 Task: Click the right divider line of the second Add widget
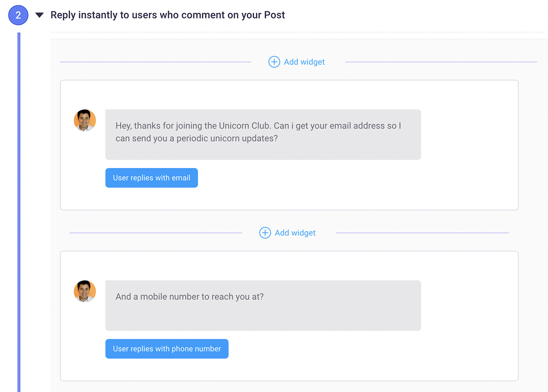[422, 233]
